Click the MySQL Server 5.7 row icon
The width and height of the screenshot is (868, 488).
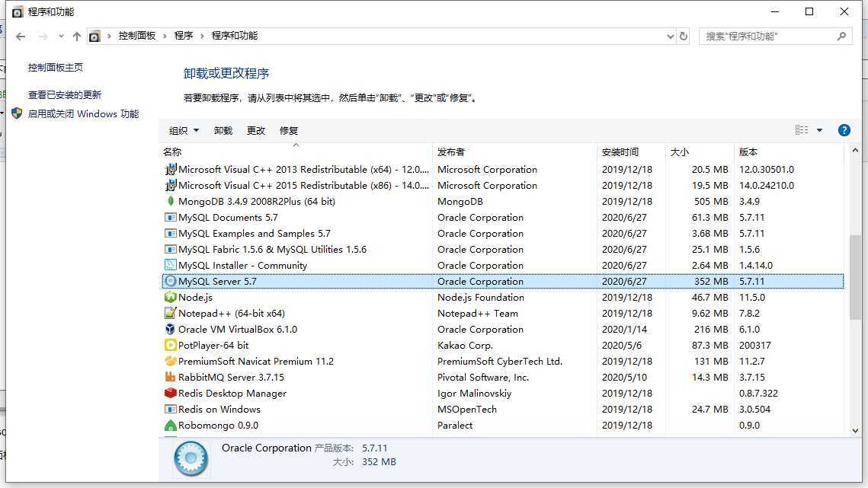click(171, 281)
